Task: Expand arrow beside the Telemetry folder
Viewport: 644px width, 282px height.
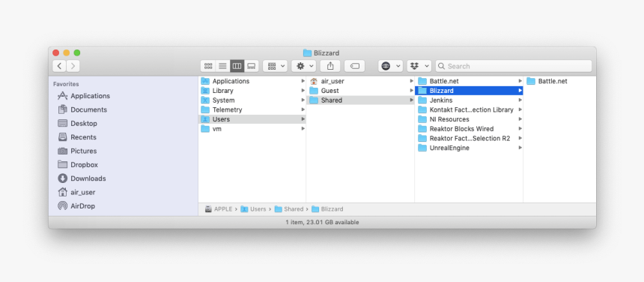Action: [303, 109]
